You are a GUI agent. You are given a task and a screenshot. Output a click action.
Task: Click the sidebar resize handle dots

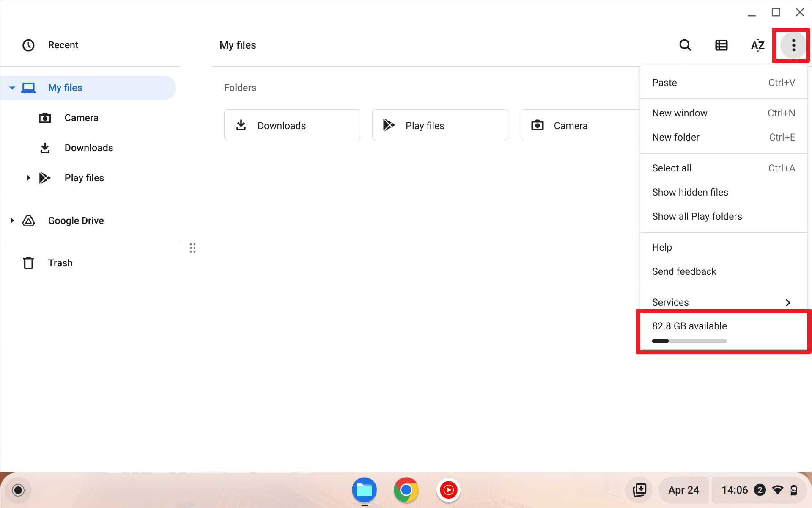tap(192, 248)
